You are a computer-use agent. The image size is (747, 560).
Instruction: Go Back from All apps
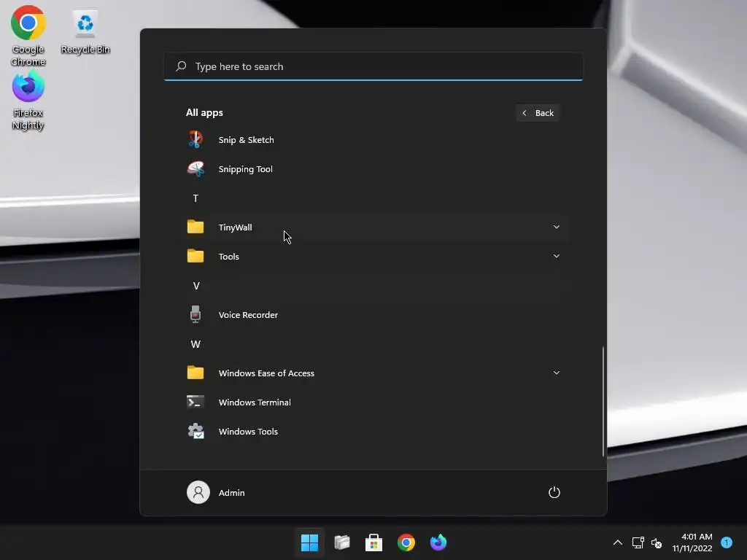click(x=538, y=113)
